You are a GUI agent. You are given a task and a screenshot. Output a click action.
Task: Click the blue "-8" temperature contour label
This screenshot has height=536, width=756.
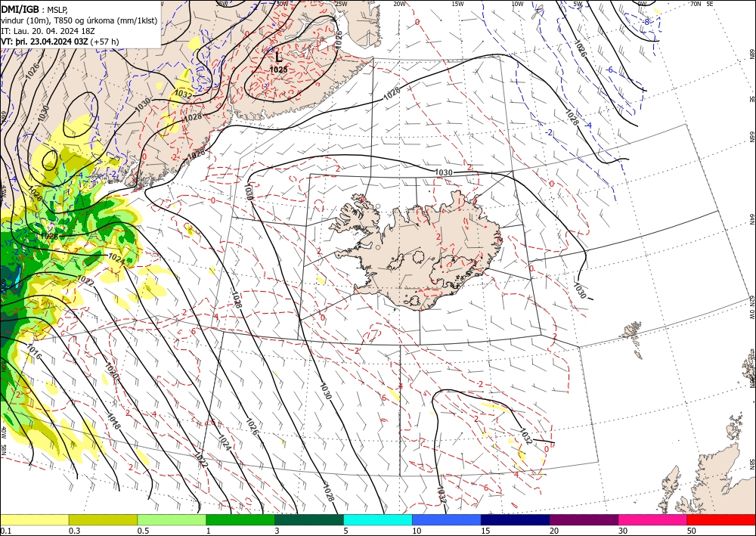pos(646,22)
